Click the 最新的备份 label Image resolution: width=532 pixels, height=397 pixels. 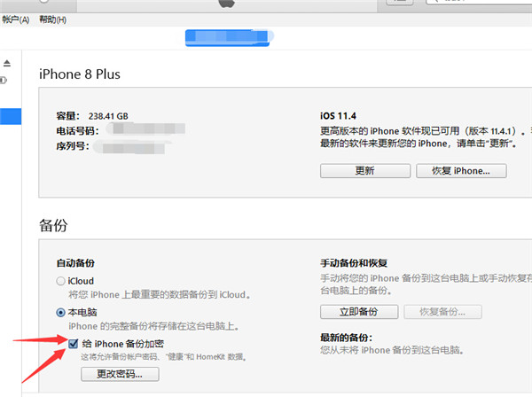[x=346, y=338]
